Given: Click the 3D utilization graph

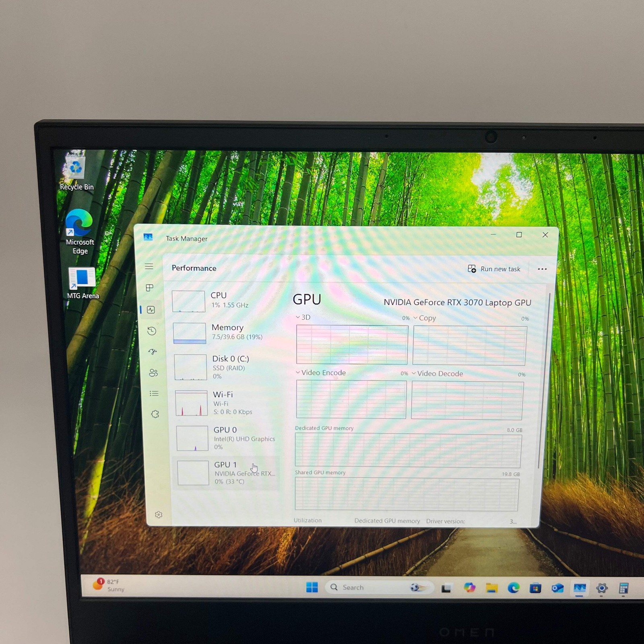Looking at the screenshot, I should pos(352,345).
